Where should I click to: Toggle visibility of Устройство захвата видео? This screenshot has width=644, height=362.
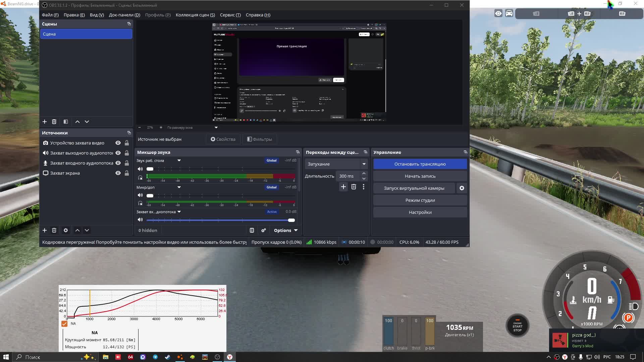coord(118,143)
